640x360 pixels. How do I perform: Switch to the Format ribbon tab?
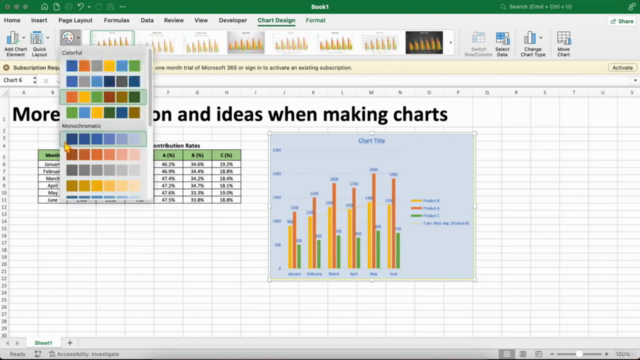click(x=316, y=20)
